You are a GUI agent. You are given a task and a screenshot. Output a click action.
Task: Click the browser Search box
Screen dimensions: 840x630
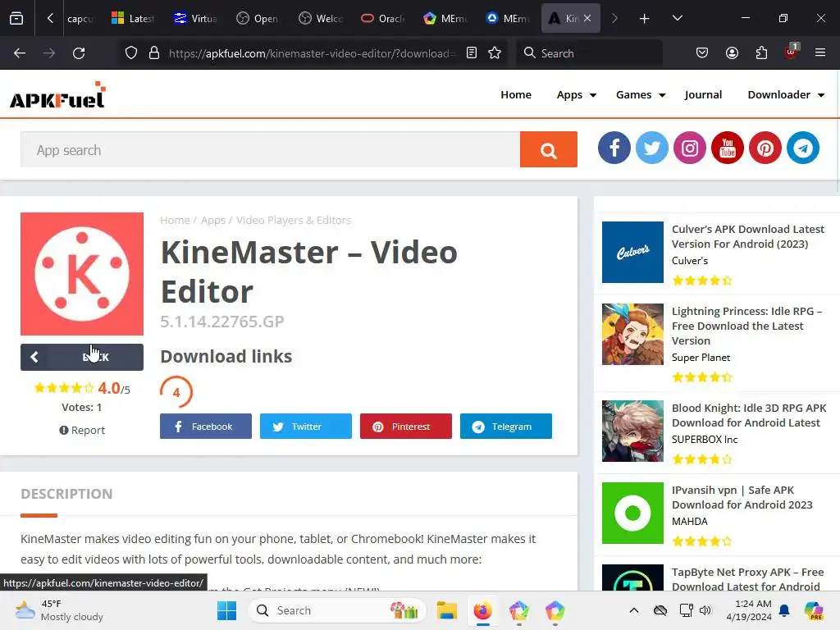[589, 53]
